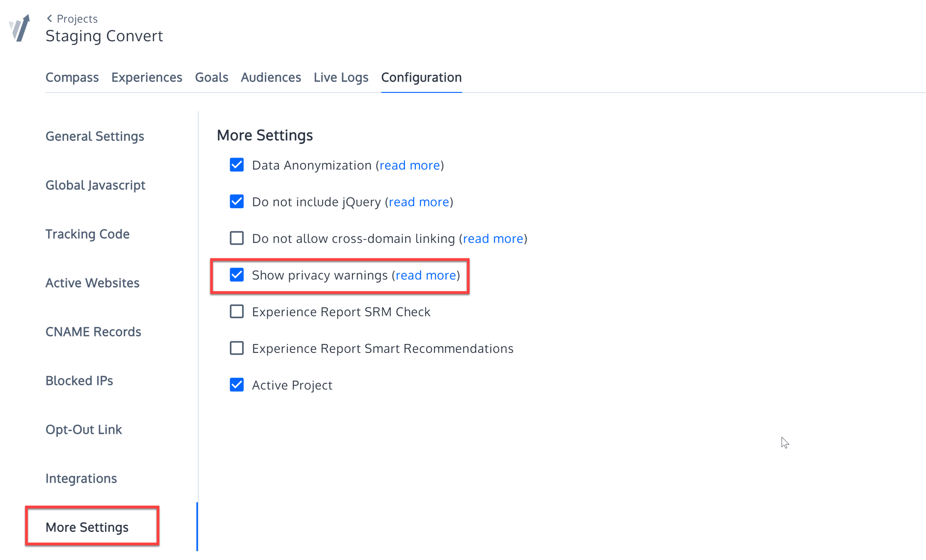Disable the Do not include jQuery option

point(236,201)
